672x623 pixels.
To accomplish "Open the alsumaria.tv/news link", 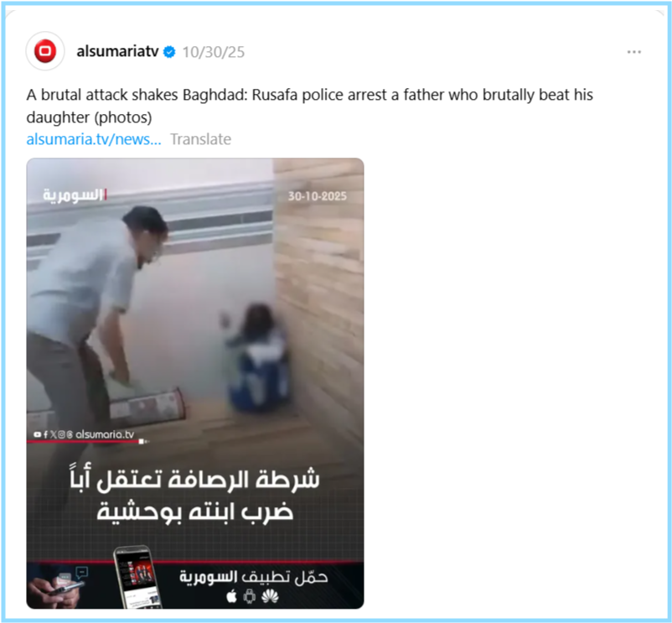I will click(x=94, y=139).
